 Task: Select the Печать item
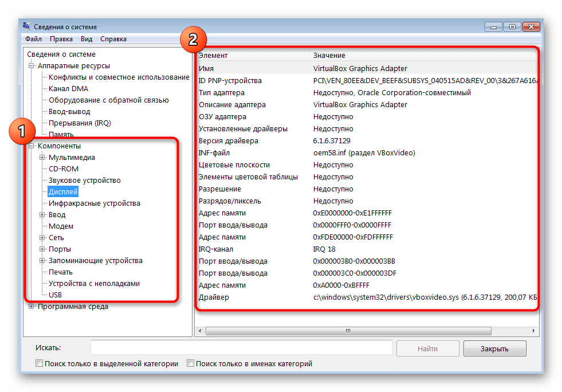pyautogui.click(x=61, y=272)
